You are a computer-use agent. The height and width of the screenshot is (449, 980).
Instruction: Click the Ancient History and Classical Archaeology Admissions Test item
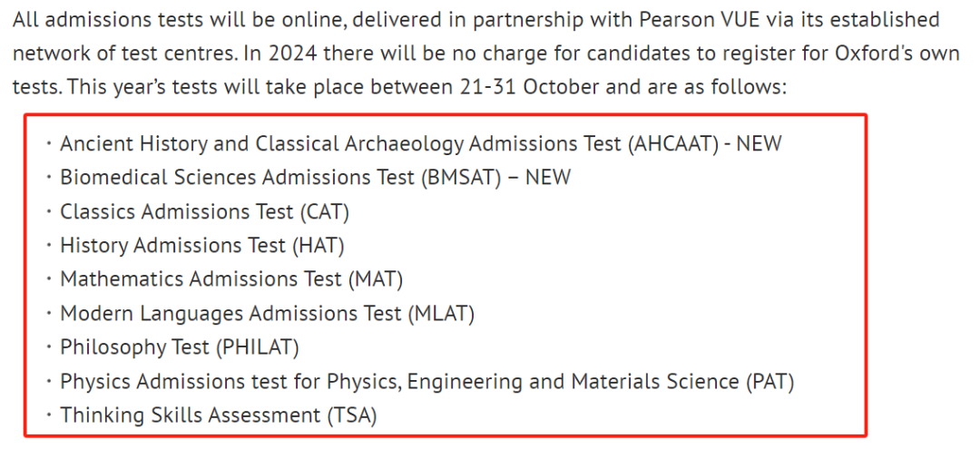point(421,144)
